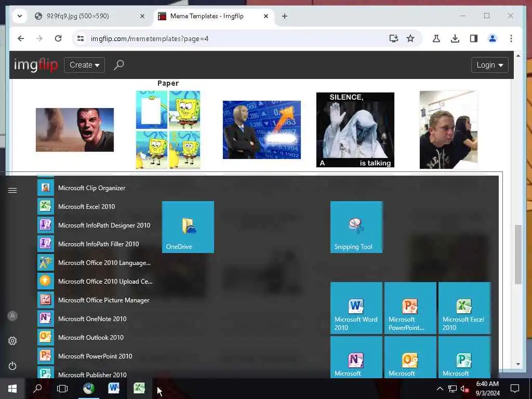Click the install app icon in address bar
Viewport: 532px width, 399px height.
(394, 38)
